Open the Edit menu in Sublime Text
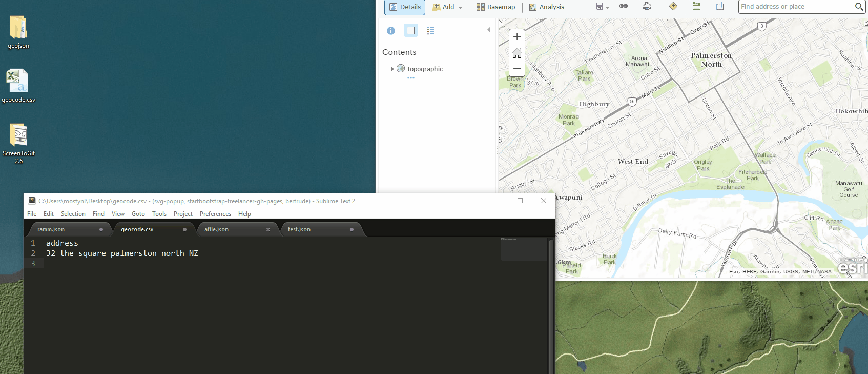This screenshot has width=868, height=374. 49,214
